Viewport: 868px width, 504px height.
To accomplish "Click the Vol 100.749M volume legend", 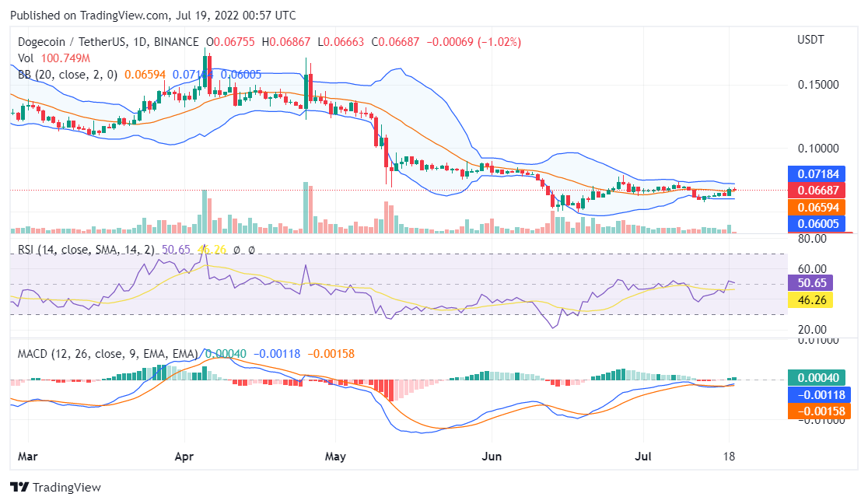I will pyautogui.click(x=54, y=58).
